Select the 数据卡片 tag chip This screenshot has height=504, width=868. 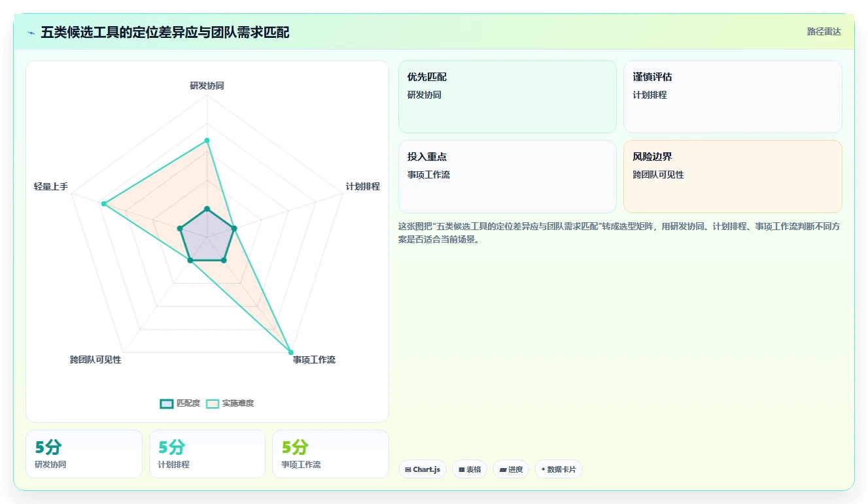559,469
